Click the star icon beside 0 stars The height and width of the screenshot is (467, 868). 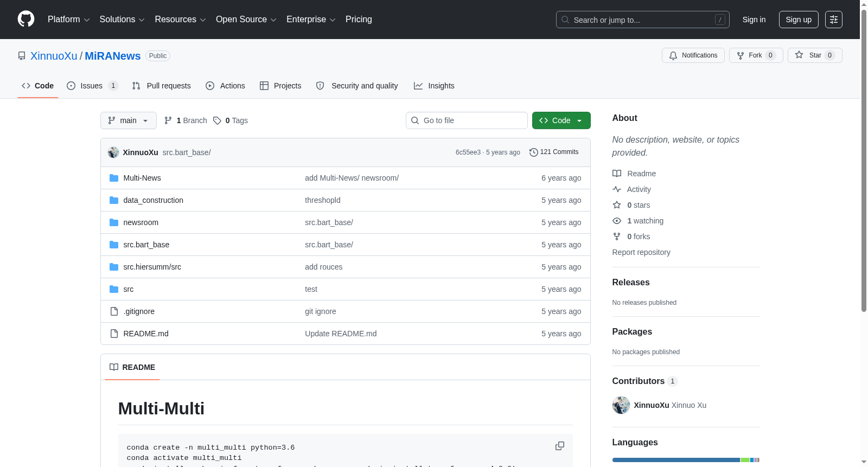click(617, 205)
